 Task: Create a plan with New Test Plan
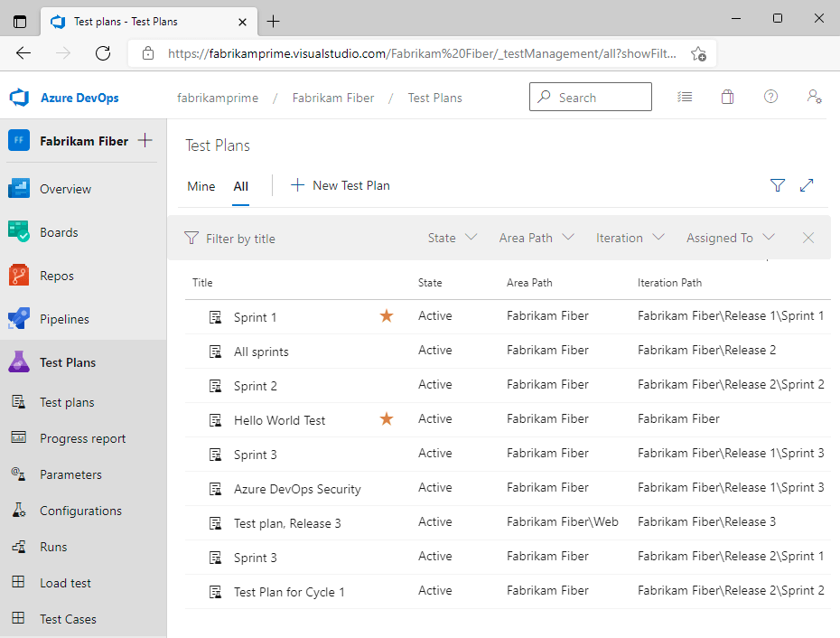pos(341,185)
